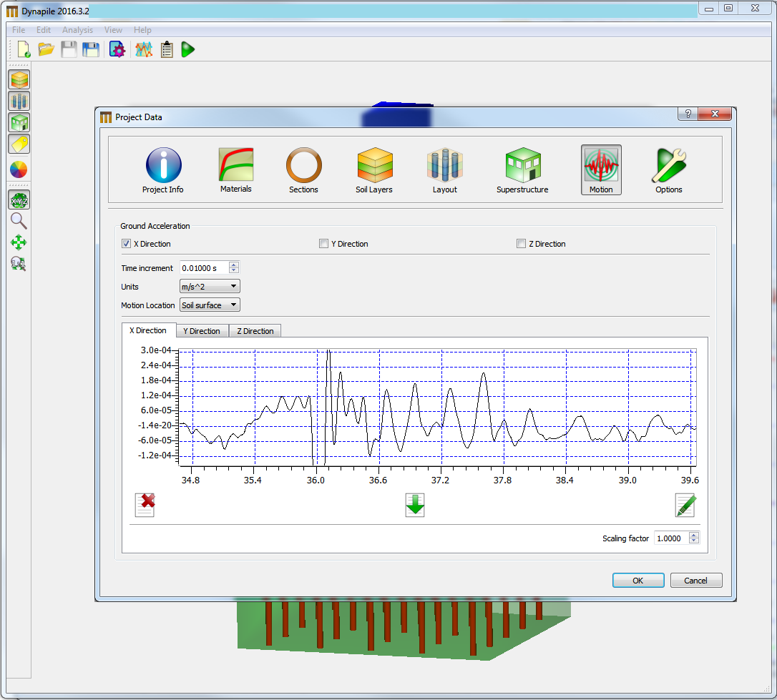The width and height of the screenshot is (777, 700).
Task: Click the Scaling factor value field
Action: 672,538
